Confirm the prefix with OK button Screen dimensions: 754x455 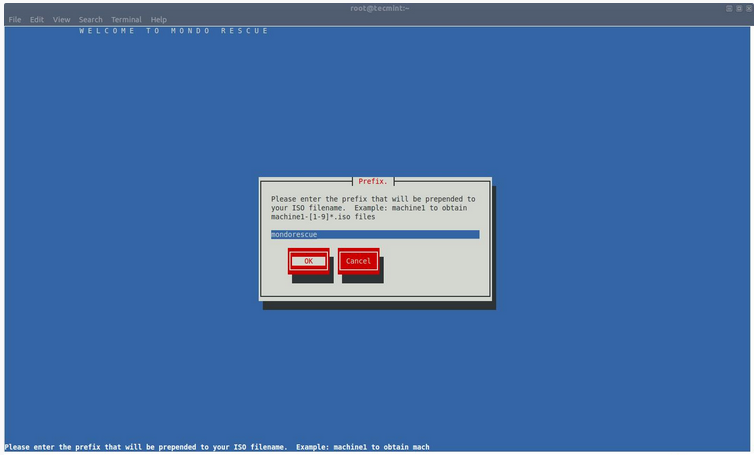click(x=309, y=261)
